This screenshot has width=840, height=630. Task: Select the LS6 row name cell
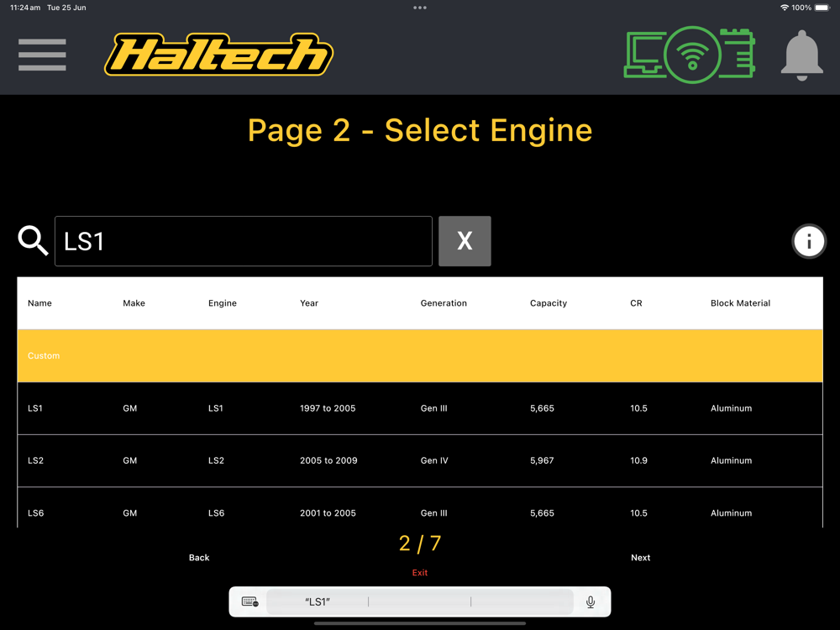(35, 513)
